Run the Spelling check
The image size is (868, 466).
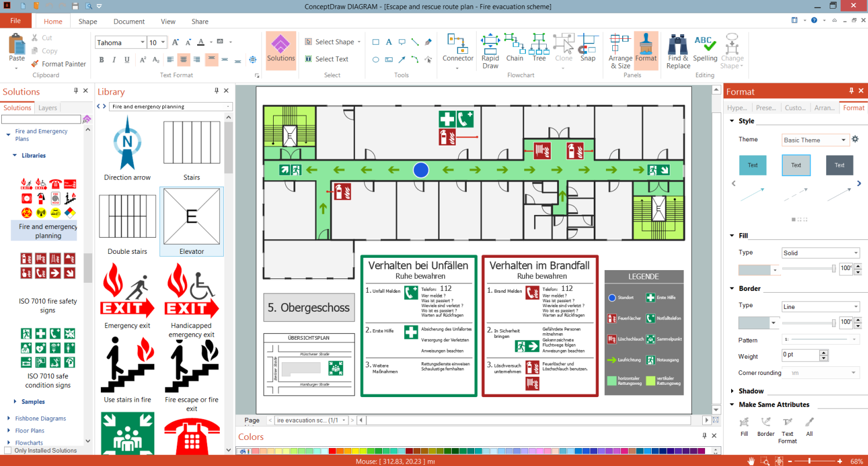tap(705, 48)
